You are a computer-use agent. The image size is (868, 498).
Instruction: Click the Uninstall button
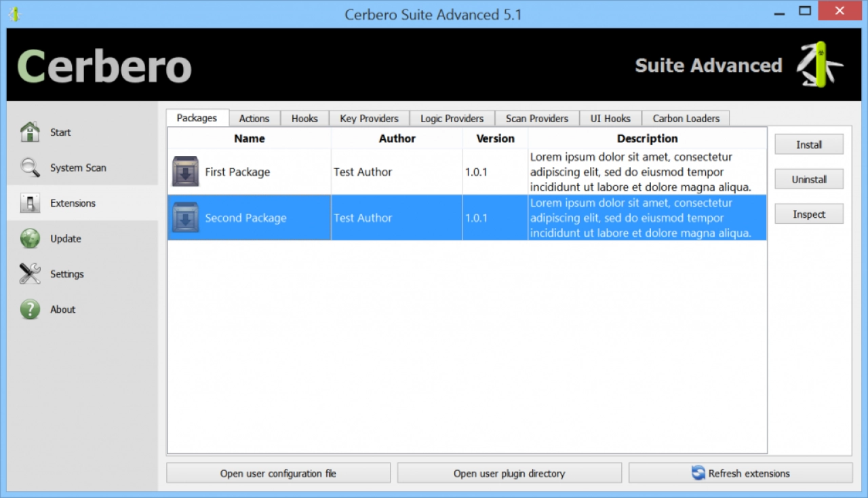[809, 179]
